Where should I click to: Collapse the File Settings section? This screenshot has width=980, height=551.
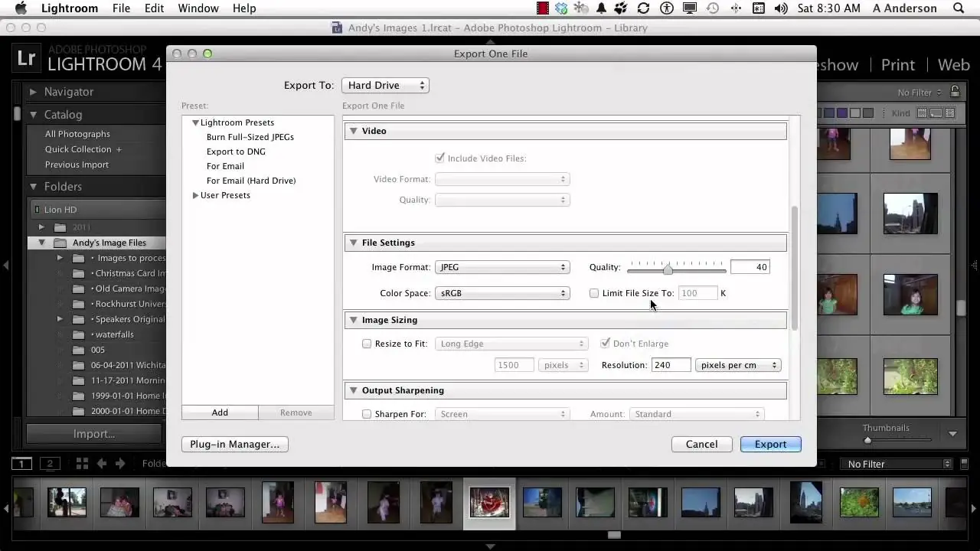click(x=354, y=243)
